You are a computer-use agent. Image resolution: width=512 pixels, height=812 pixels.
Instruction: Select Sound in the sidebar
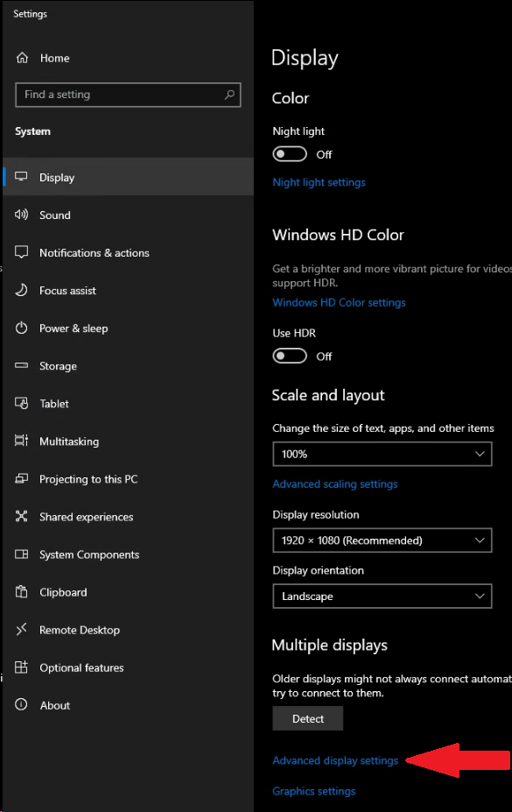click(129, 215)
